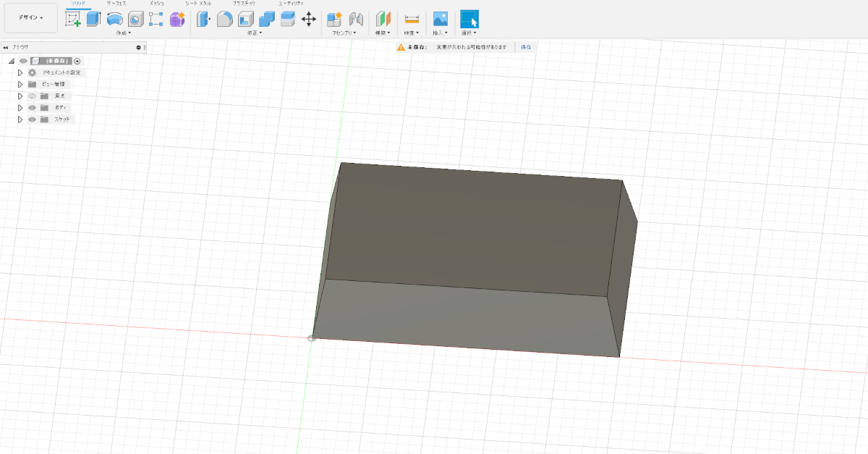Collapse the root (未保存) tree node
This screenshot has height=454, width=868.
click(12, 61)
